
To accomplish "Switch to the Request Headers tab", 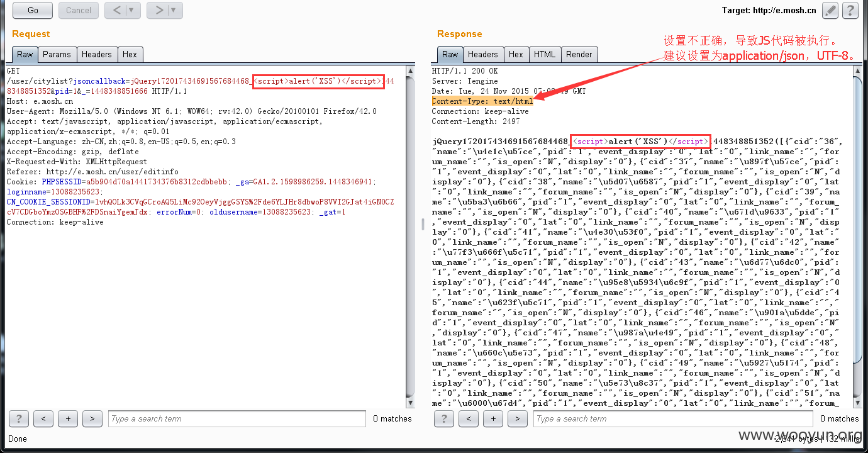I will [97, 55].
